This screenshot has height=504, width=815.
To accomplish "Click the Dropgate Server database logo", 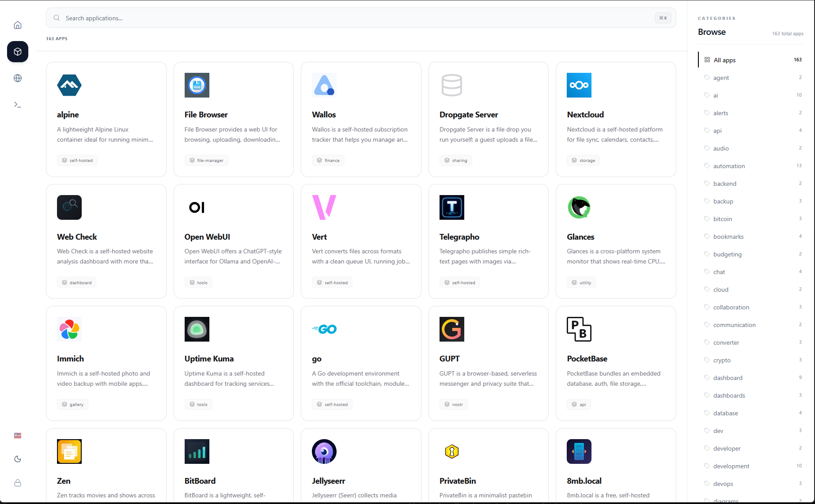I will point(452,85).
